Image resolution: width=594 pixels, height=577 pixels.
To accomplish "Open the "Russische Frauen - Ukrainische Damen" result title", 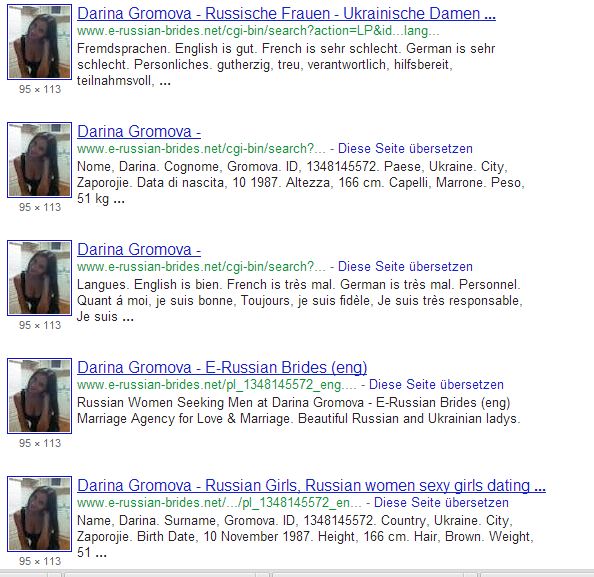I will tap(286, 14).
